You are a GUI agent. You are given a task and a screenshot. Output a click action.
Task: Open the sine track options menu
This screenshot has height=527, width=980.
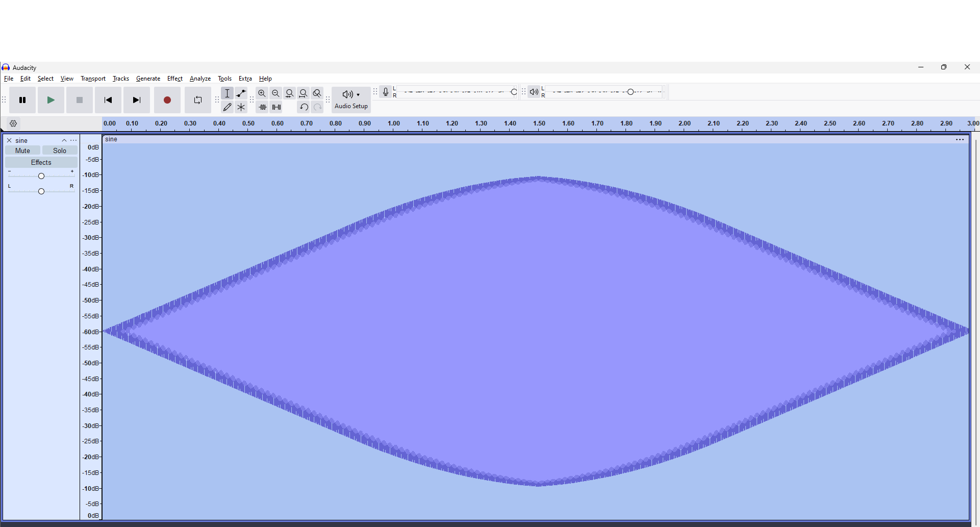tap(74, 140)
